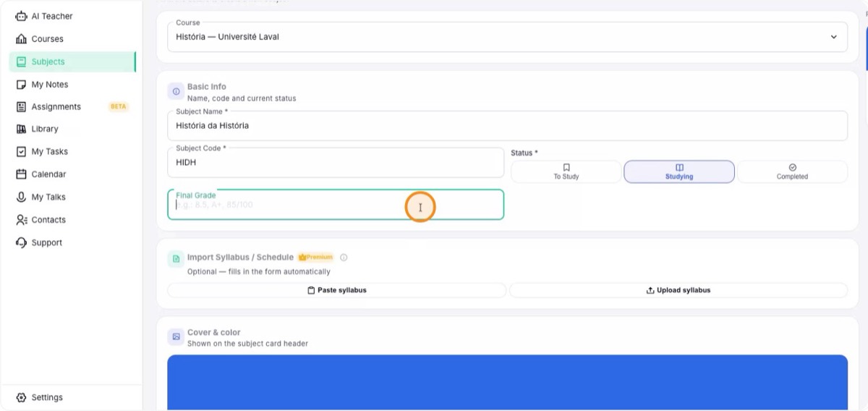Click the My Notes note icon
The width and height of the screenshot is (868, 411).
click(21, 85)
